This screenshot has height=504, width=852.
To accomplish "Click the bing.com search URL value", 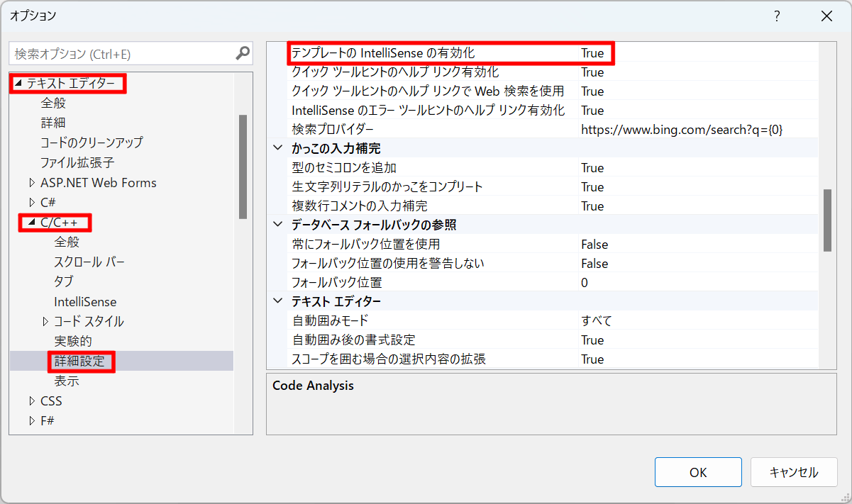I will [682, 130].
